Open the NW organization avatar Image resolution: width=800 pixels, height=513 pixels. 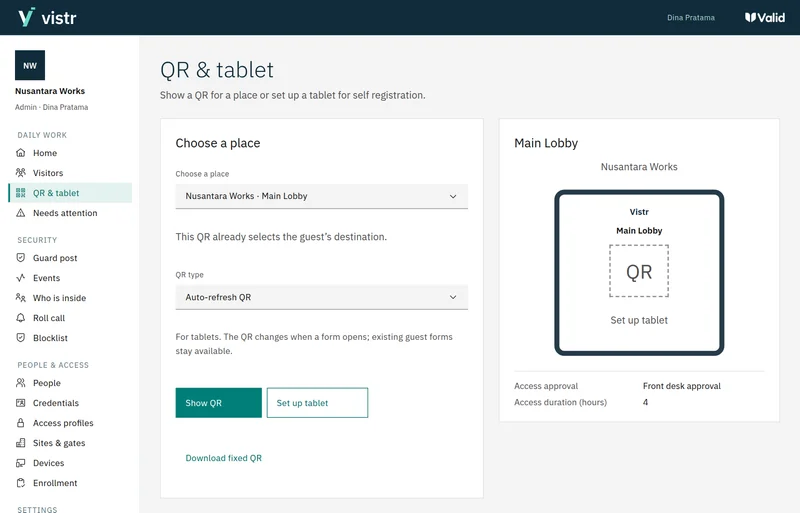point(30,65)
